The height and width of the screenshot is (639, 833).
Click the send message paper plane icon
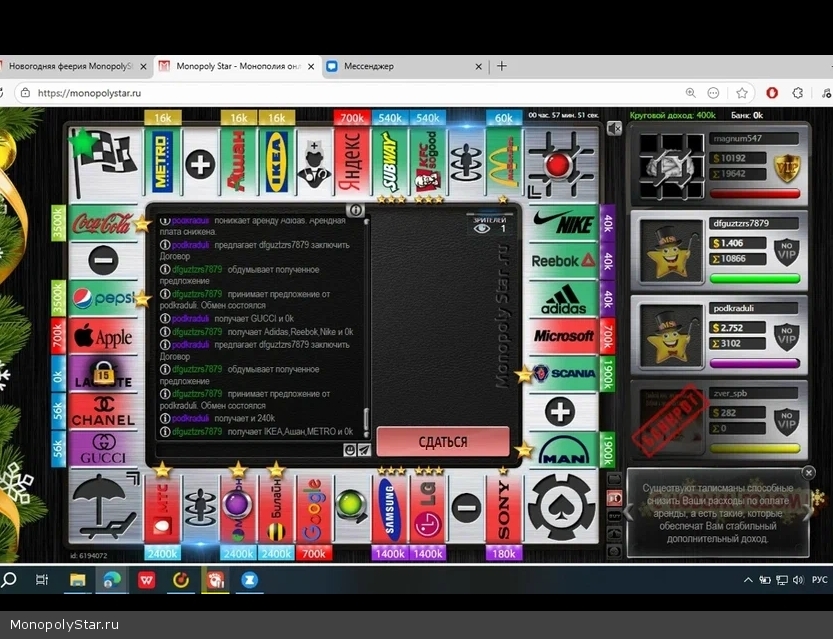click(364, 451)
